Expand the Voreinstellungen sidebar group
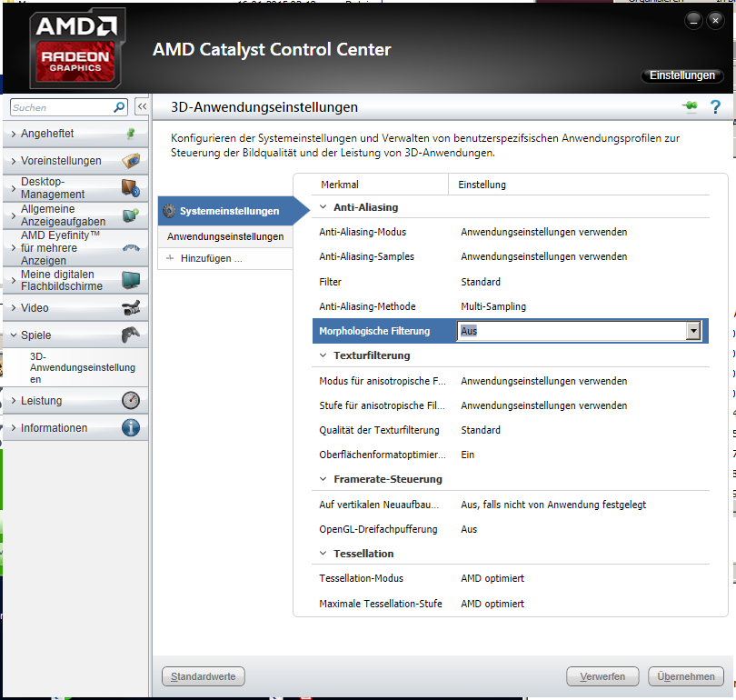 14,161
